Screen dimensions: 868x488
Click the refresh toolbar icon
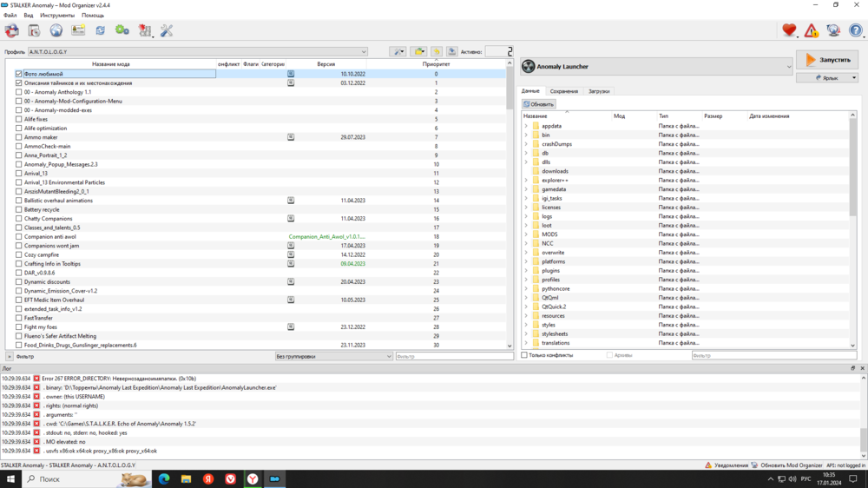(x=101, y=30)
